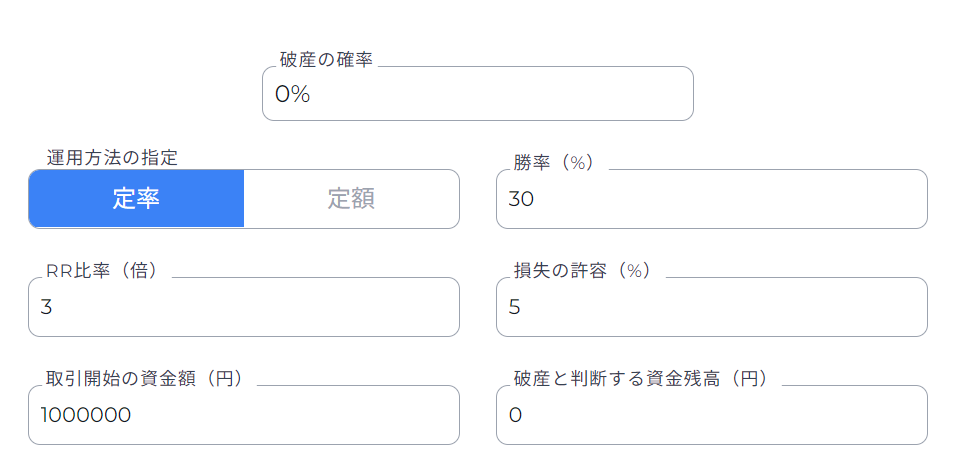Click the 破産の確率 field label
Screen dimensions: 960x470
pyautogui.click(x=326, y=60)
